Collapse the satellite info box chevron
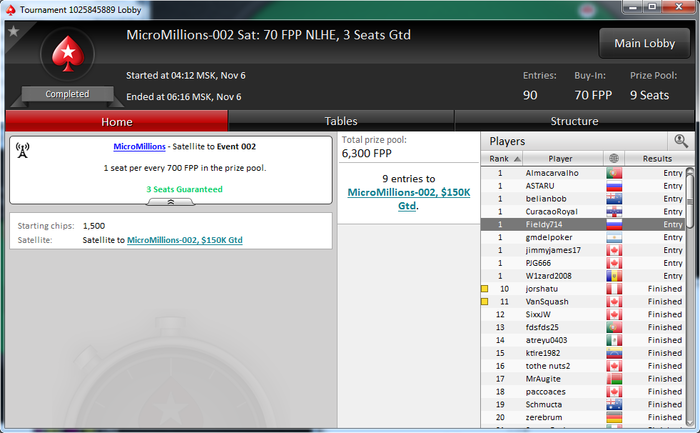The height and width of the screenshot is (433, 700). (171, 202)
